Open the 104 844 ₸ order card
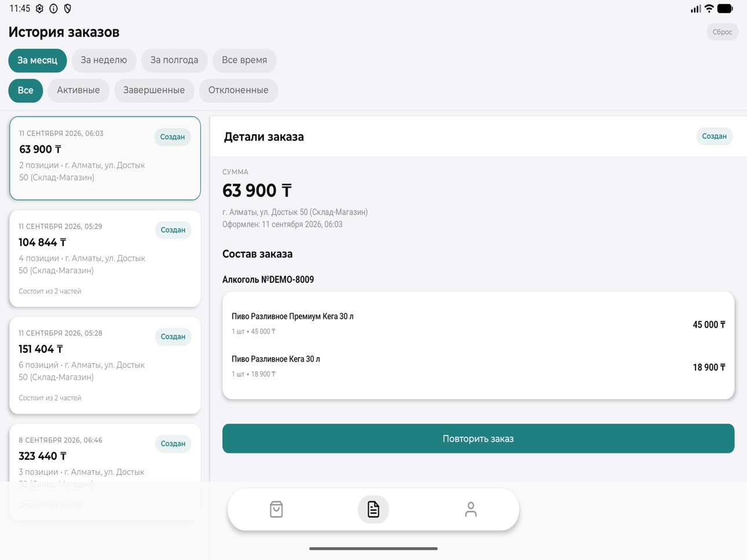 click(105, 258)
